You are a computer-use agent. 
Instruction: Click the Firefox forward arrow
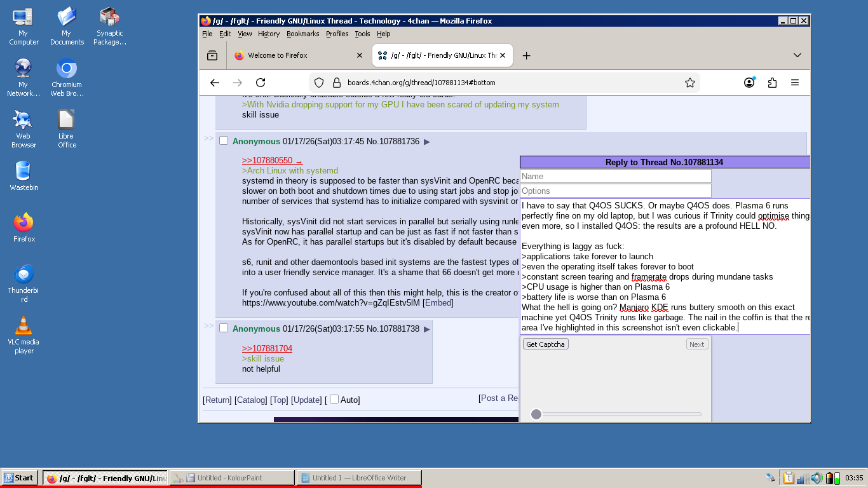(238, 83)
